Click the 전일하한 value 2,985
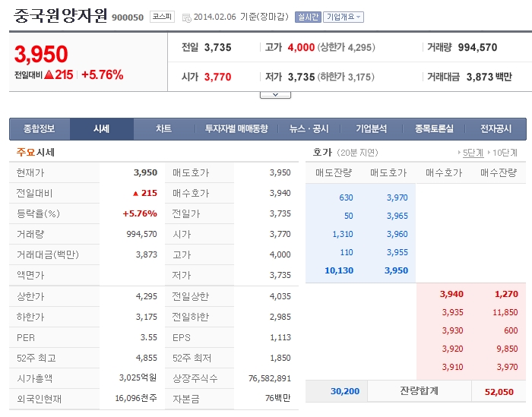This screenshot has width=532, height=417. [280, 317]
